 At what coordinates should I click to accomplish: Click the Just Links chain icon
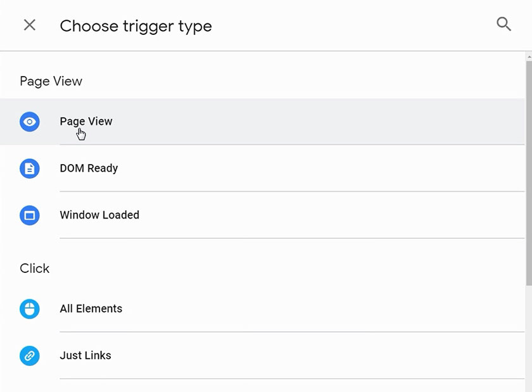pyautogui.click(x=30, y=356)
